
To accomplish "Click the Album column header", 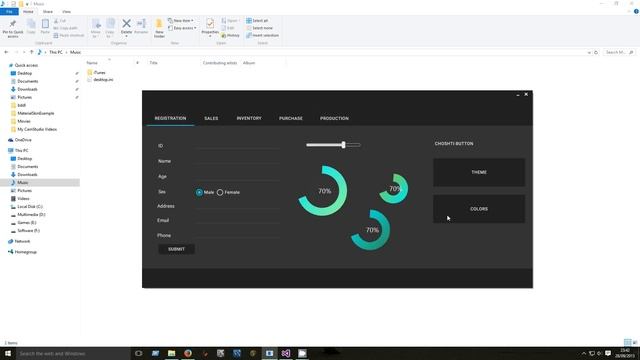I will (249, 63).
